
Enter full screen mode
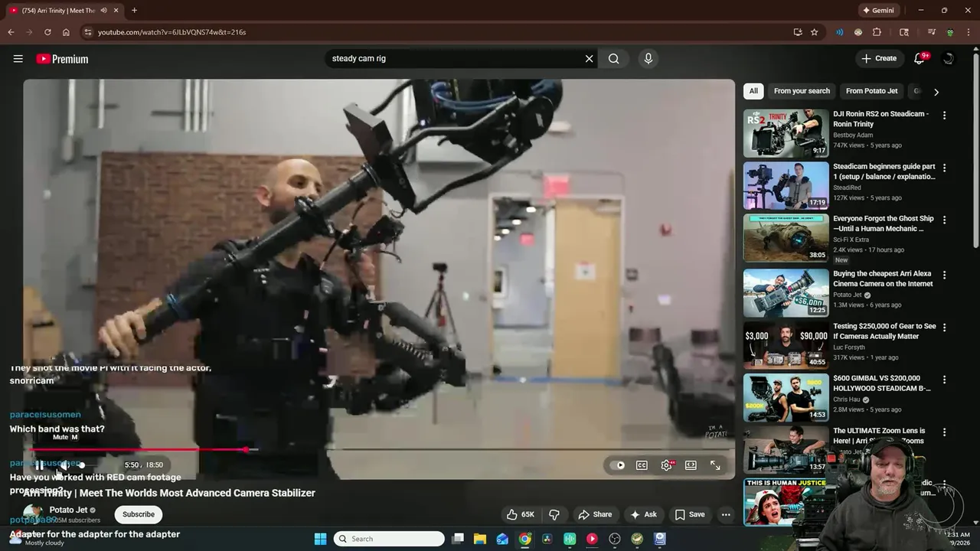point(715,465)
